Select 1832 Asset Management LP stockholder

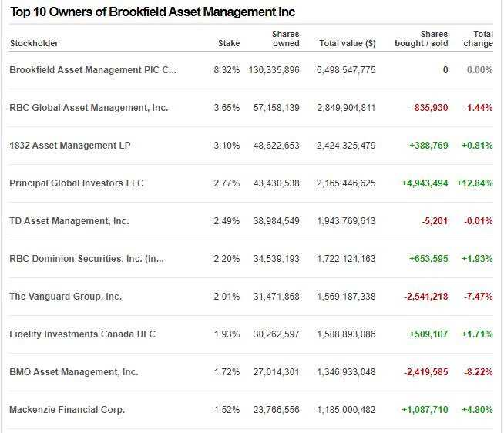click(70, 146)
